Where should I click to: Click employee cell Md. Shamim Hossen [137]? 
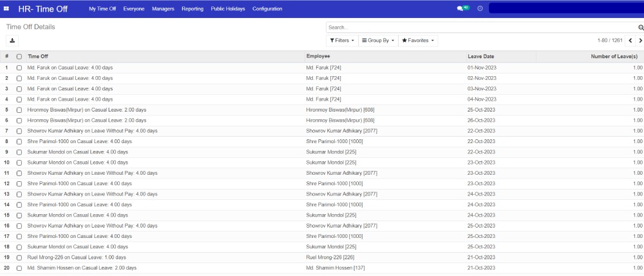[336, 268]
